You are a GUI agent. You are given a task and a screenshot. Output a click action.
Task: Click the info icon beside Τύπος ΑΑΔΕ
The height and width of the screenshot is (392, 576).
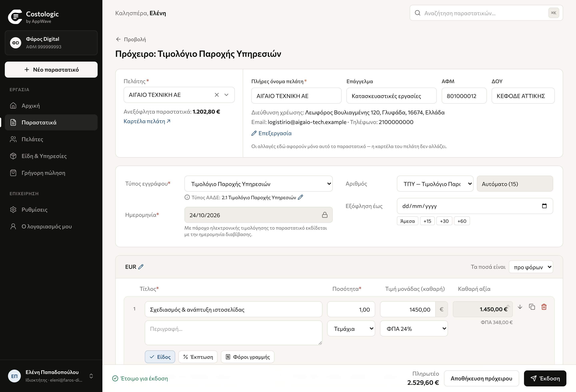[187, 197]
